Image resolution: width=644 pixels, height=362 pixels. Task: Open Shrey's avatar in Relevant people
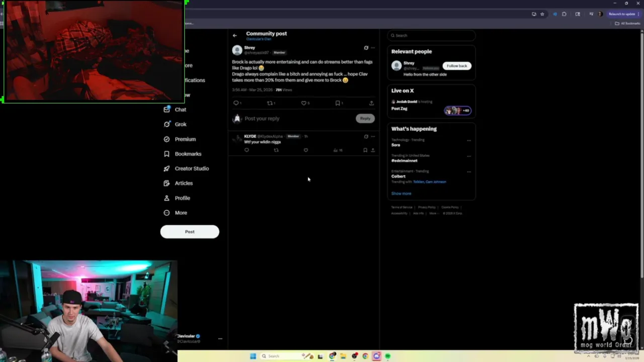[x=396, y=65]
